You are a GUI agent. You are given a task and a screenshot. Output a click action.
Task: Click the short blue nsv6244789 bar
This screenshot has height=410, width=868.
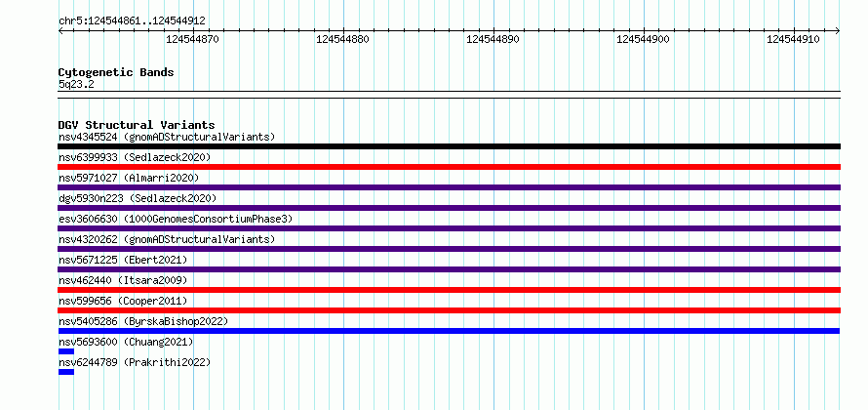(x=66, y=372)
